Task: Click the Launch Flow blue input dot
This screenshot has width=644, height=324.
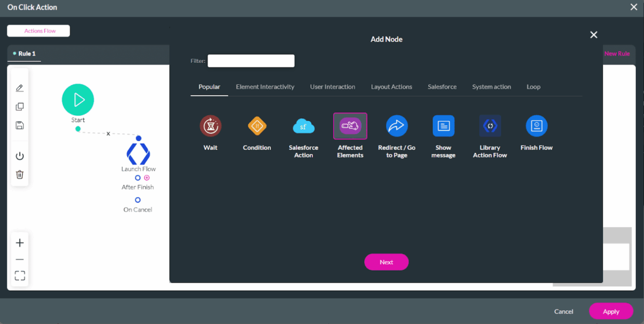Action: pos(139,138)
